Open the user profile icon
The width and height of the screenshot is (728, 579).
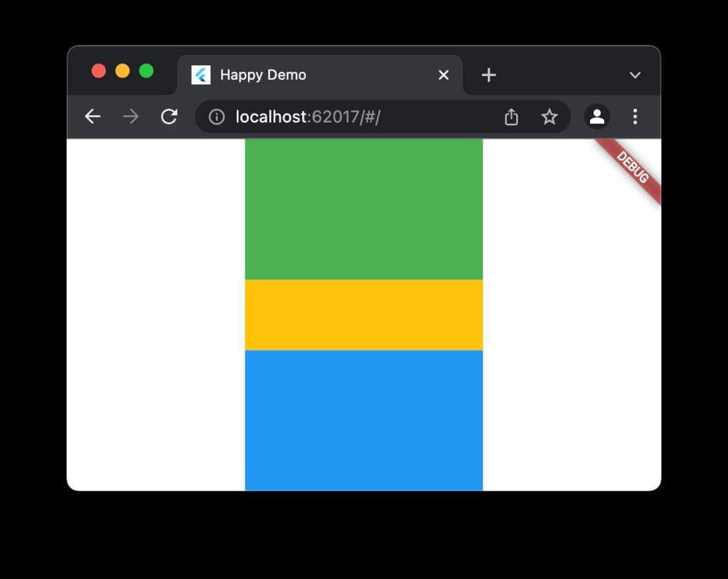[x=596, y=117]
